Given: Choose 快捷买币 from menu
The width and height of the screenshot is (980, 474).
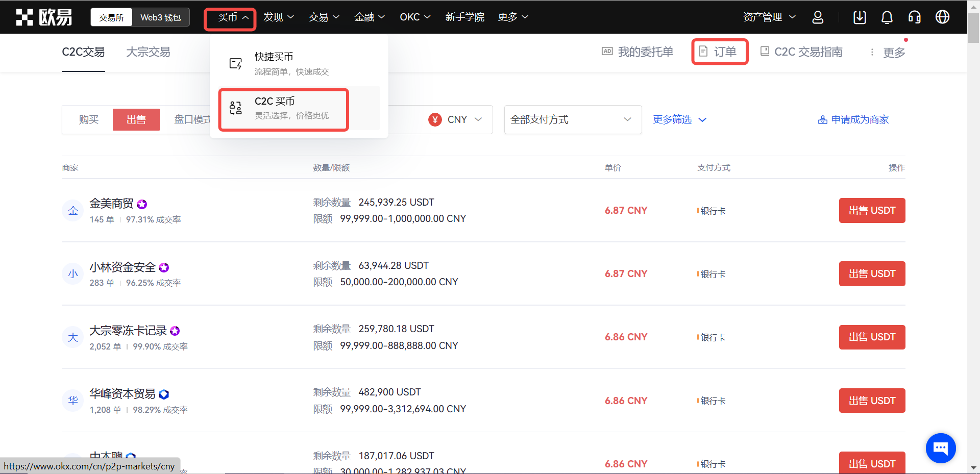Looking at the screenshot, I should point(299,63).
